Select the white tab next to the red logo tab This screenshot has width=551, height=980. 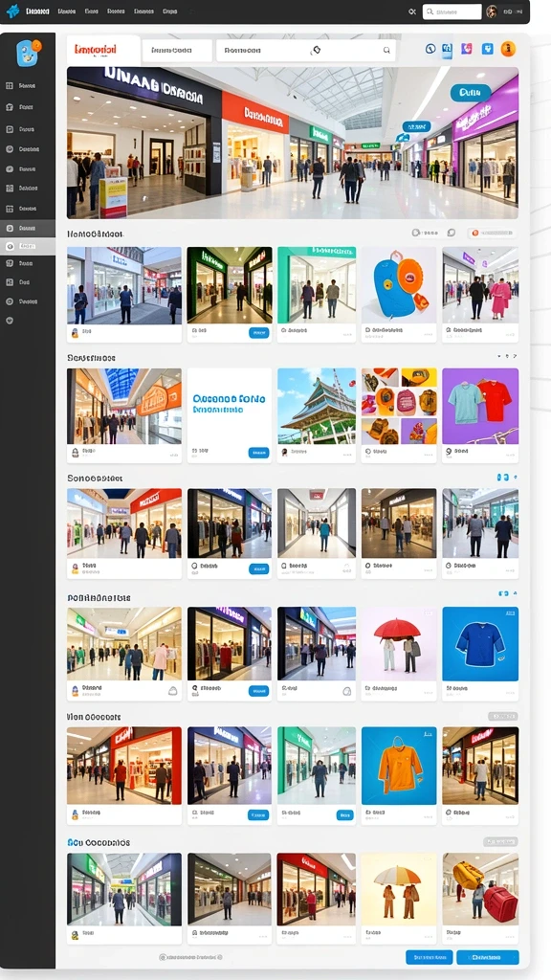(177, 50)
